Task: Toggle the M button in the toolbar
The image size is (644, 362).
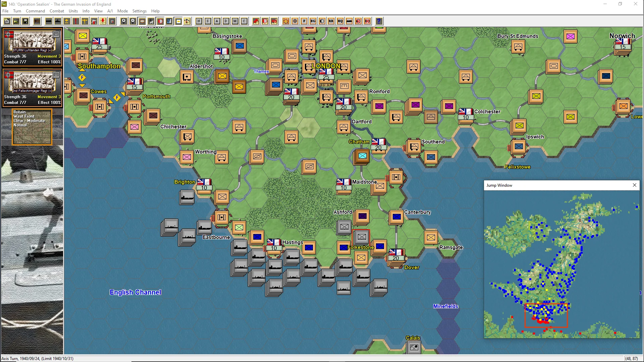Action: [235, 21]
